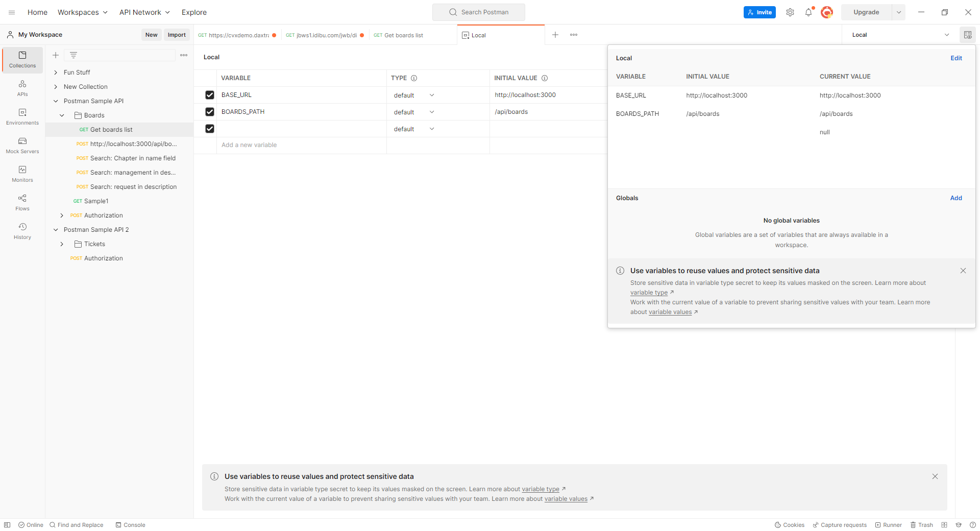This screenshot has height=531, width=980.
Task: Collapse the Postman Sample API 2 collection
Action: coord(56,230)
